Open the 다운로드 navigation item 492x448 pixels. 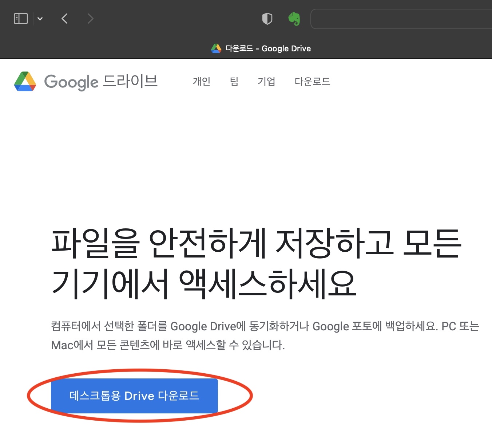click(313, 81)
